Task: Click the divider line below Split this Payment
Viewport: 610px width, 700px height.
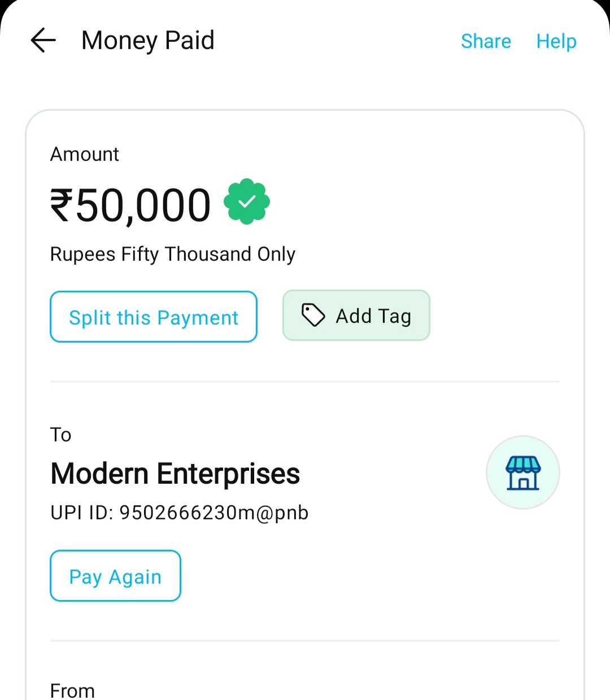Action: [305, 382]
